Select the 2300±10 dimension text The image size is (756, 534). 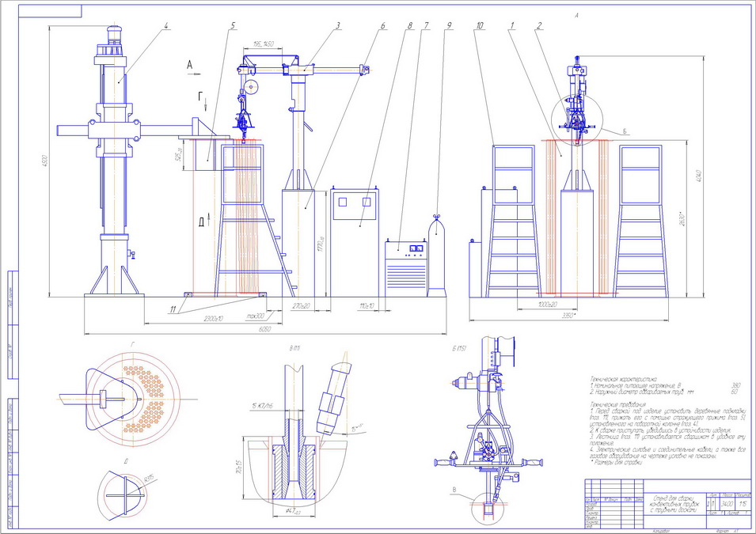coord(213,319)
